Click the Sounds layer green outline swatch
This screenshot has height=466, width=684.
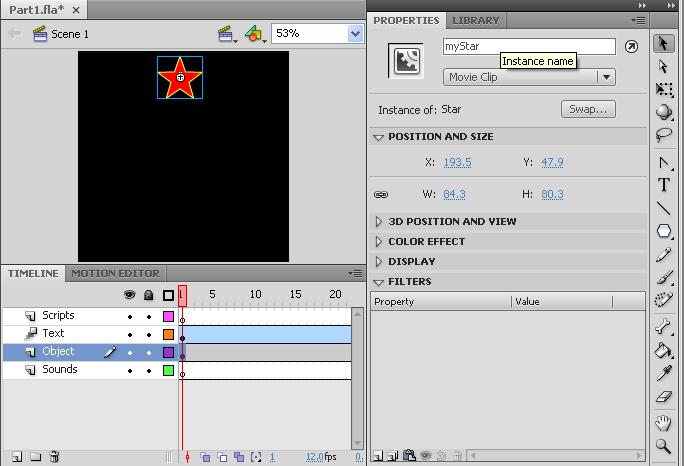click(x=168, y=370)
